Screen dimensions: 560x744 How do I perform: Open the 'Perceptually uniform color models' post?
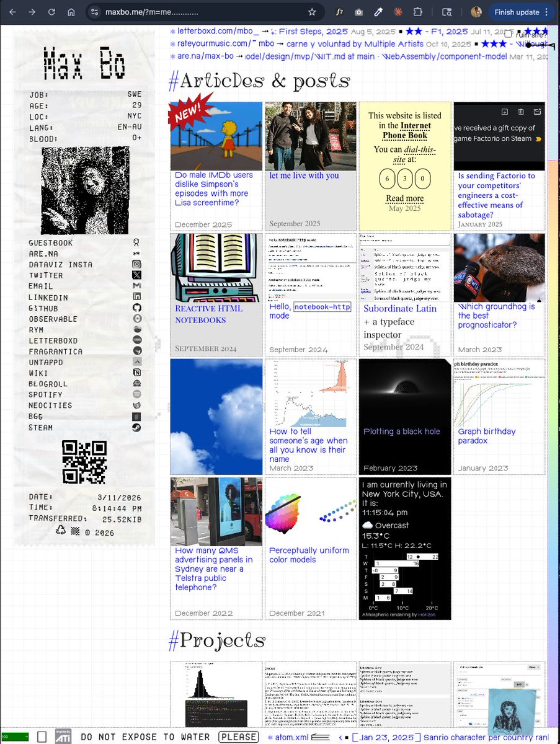click(309, 555)
